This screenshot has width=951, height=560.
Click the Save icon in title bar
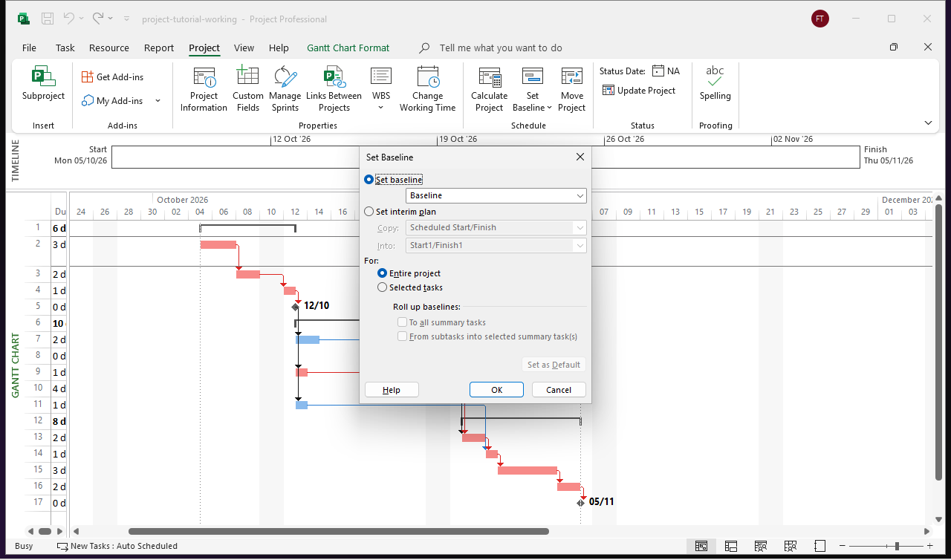[x=47, y=19]
